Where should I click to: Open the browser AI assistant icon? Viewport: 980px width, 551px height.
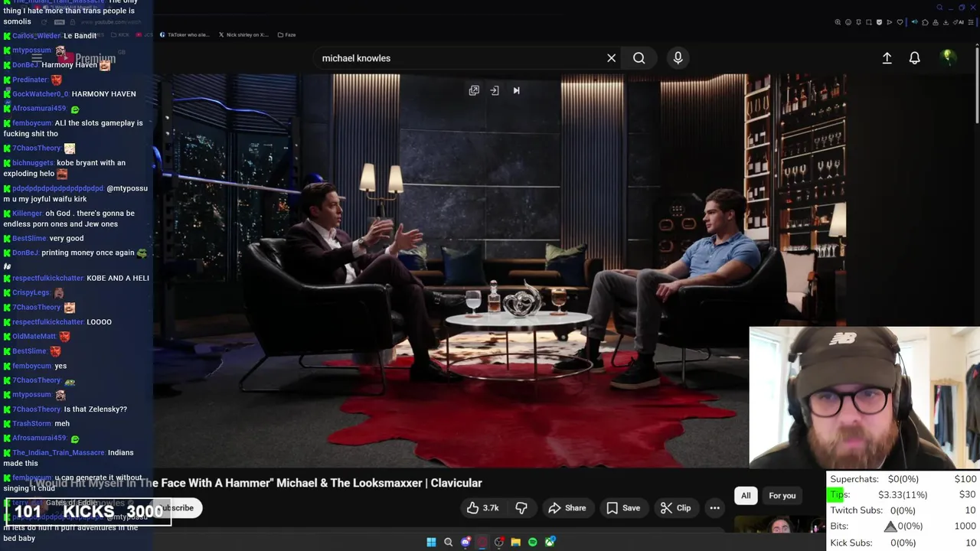click(x=959, y=22)
